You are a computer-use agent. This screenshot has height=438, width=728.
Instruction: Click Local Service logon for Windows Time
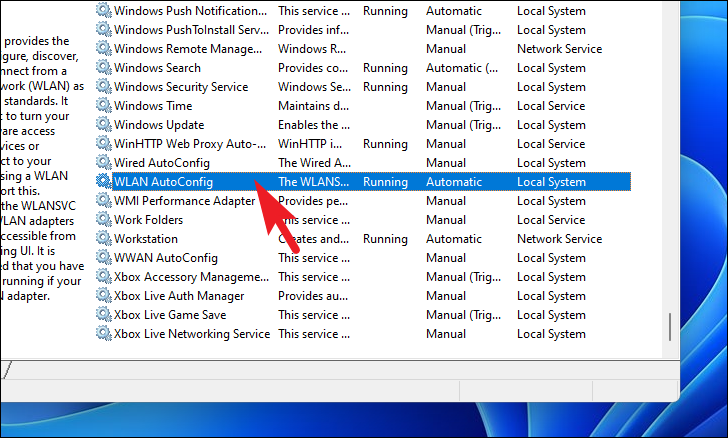click(x=551, y=106)
